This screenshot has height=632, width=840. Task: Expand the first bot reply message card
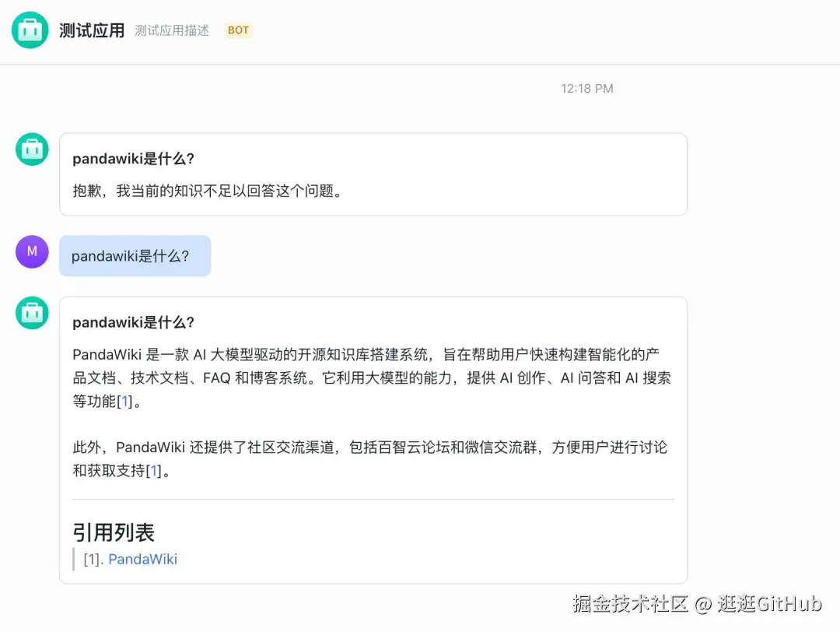373,174
